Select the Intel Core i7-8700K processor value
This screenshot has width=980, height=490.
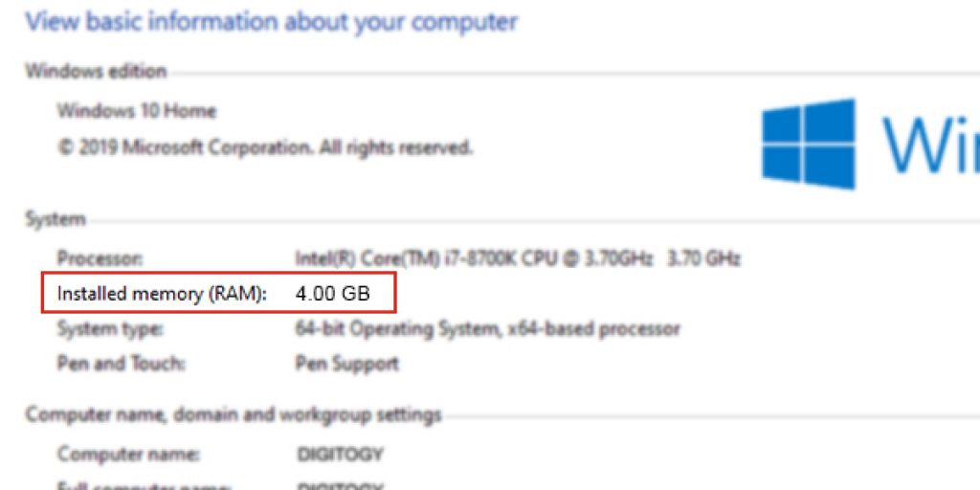click(474, 258)
